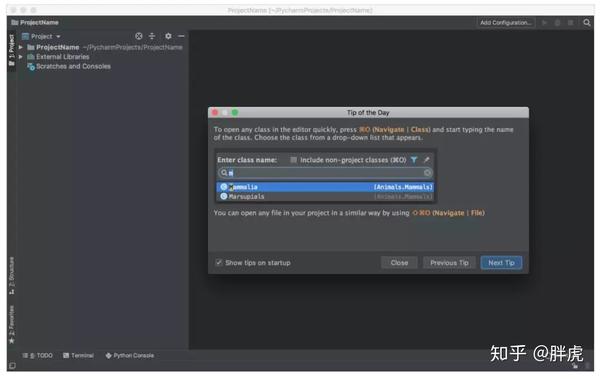The image size is (600, 379).
Task: Open the TODO tool window tab
Action: point(38,355)
